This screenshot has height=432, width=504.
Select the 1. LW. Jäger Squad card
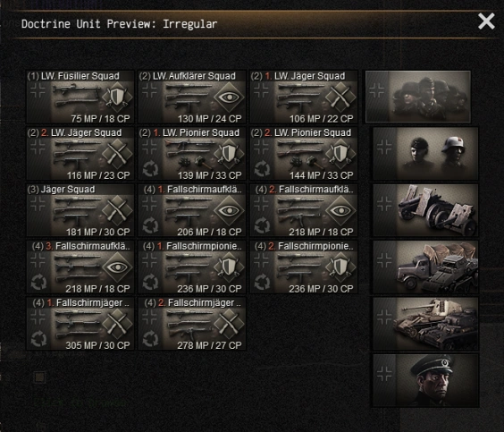click(x=304, y=97)
